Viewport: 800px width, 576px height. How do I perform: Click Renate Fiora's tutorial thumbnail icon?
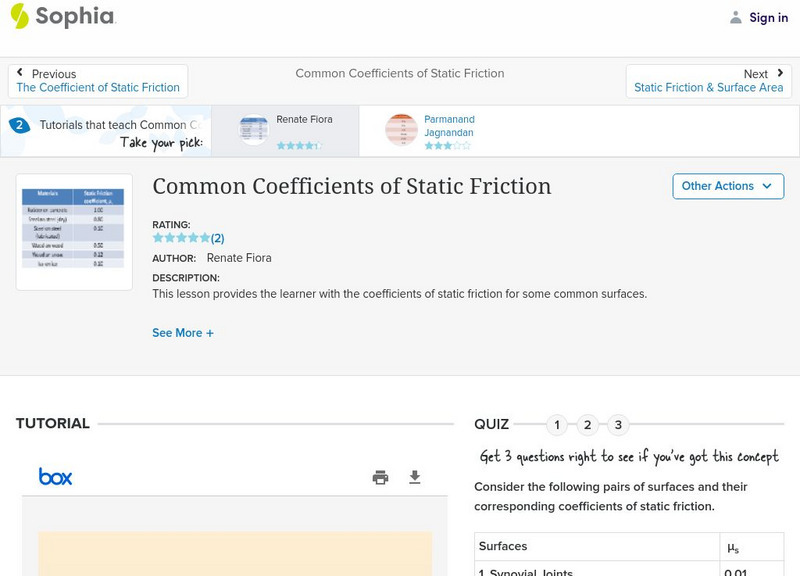tap(254, 130)
